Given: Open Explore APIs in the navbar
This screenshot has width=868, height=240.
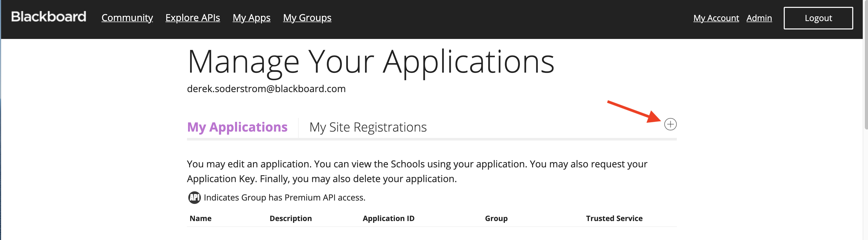Looking at the screenshot, I should (x=193, y=18).
